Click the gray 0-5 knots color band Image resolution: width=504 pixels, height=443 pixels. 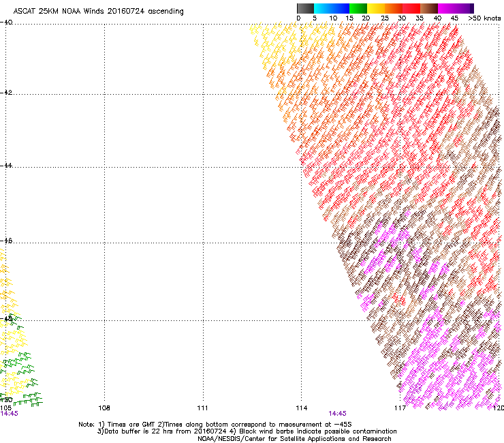click(305, 8)
